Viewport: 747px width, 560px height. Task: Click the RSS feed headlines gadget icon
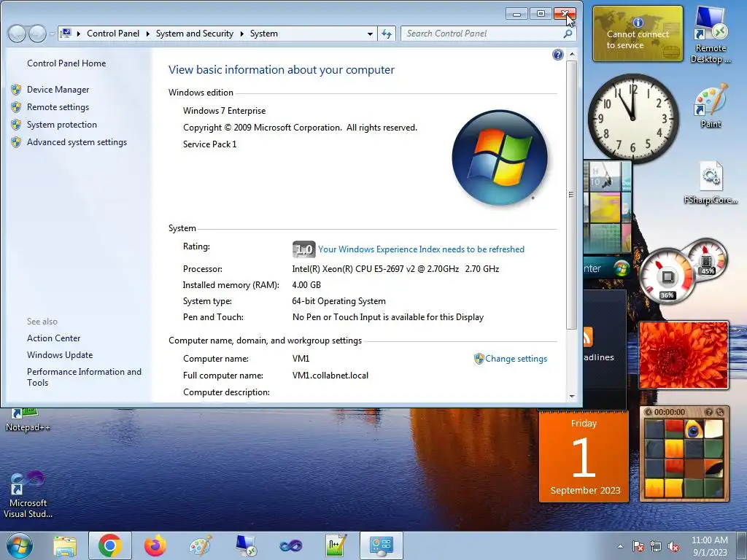[587, 337]
